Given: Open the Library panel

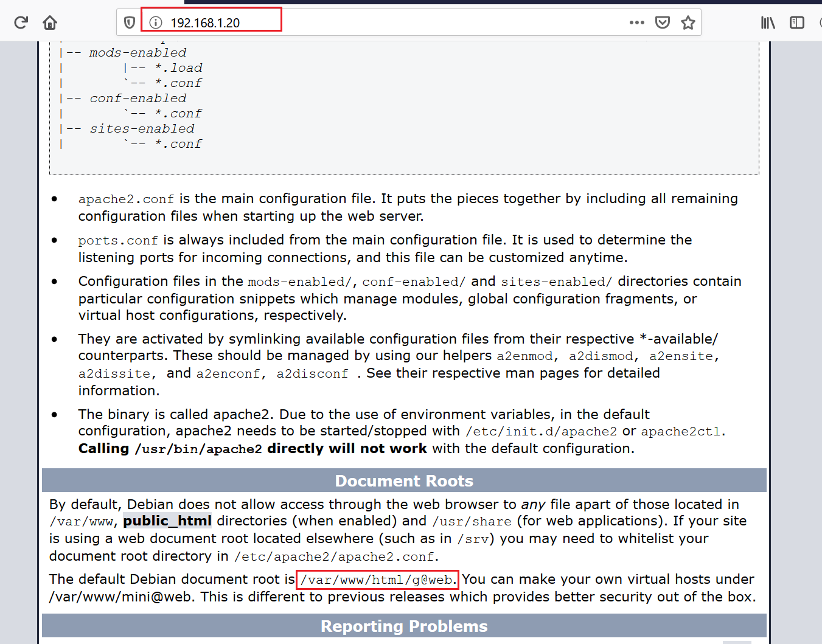Looking at the screenshot, I should click(x=768, y=23).
